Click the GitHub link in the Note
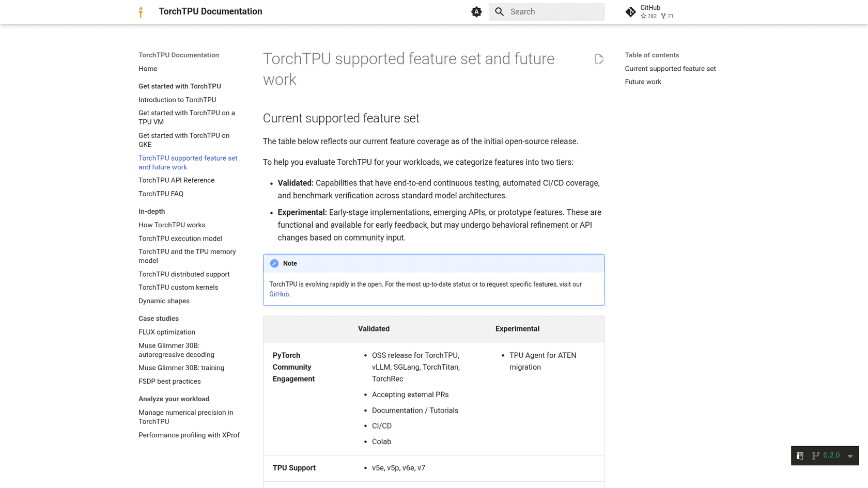 coord(279,294)
